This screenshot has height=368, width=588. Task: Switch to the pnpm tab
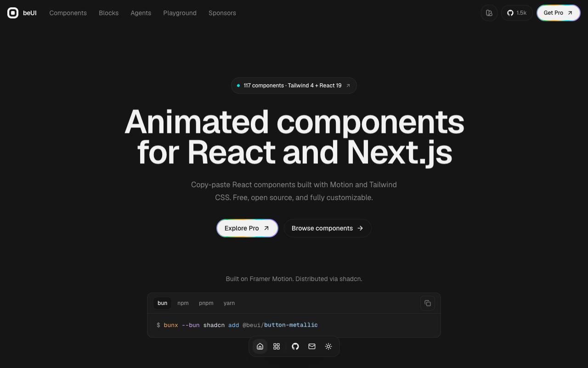(206, 303)
